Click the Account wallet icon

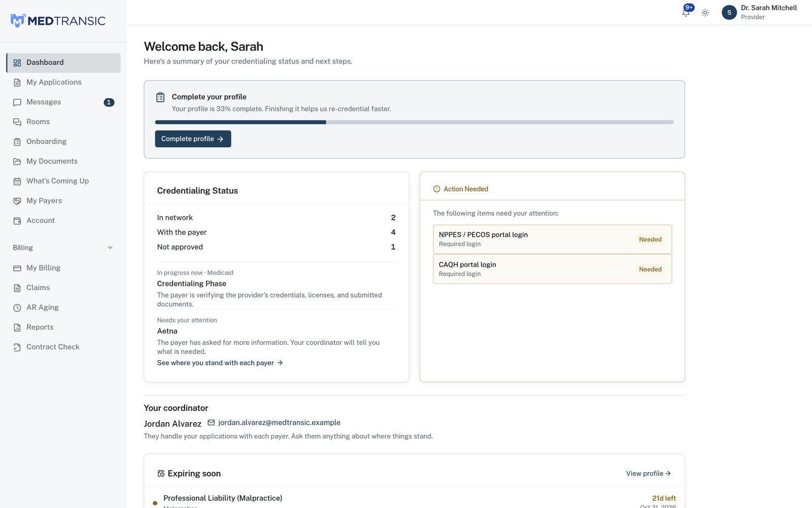point(17,221)
